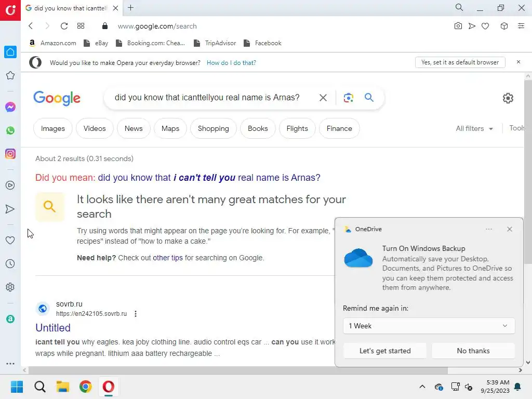The height and width of the screenshot is (399, 532).
Task: Open Instagram in the sidebar
Action: pyautogui.click(x=10, y=154)
